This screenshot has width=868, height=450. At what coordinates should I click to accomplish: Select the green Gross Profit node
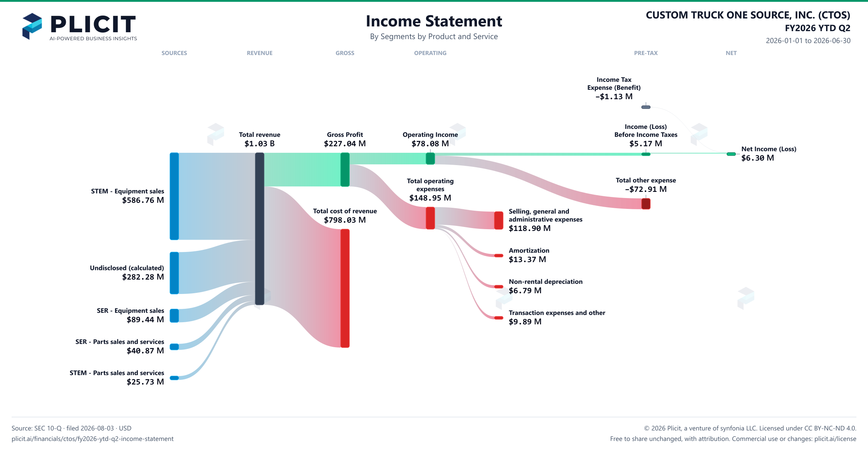(x=345, y=169)
